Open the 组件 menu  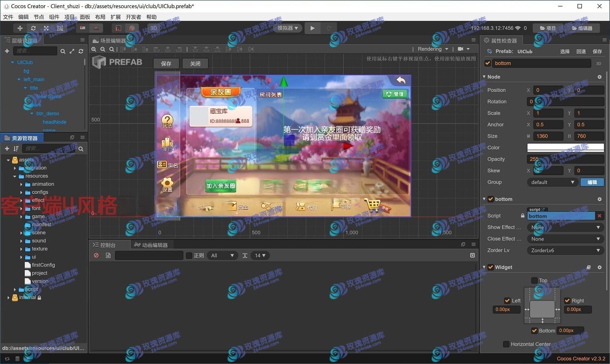[x=54, y=17]
